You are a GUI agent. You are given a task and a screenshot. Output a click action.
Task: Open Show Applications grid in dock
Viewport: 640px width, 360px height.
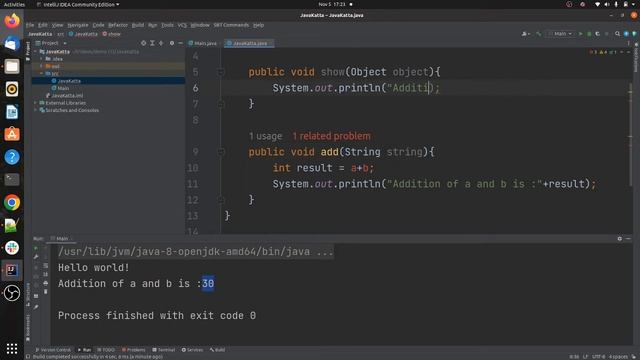12,349
